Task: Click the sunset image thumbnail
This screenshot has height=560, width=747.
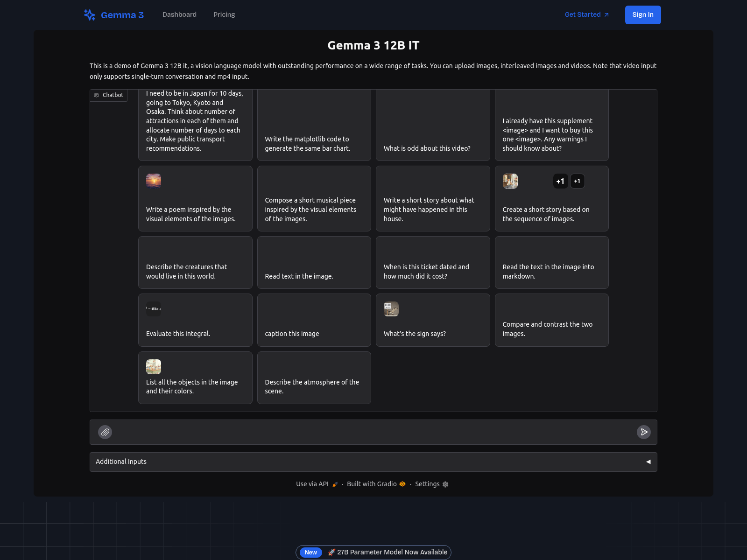Action: pos(154,181)
